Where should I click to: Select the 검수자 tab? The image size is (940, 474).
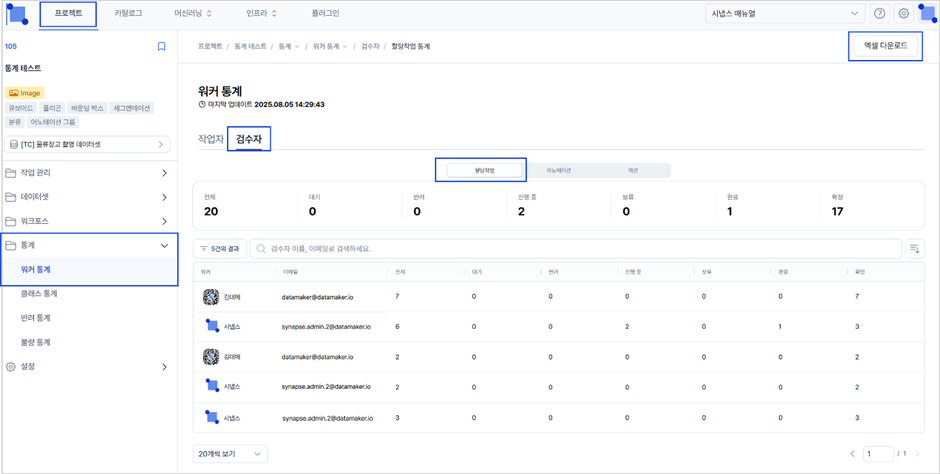pos(248,139)
